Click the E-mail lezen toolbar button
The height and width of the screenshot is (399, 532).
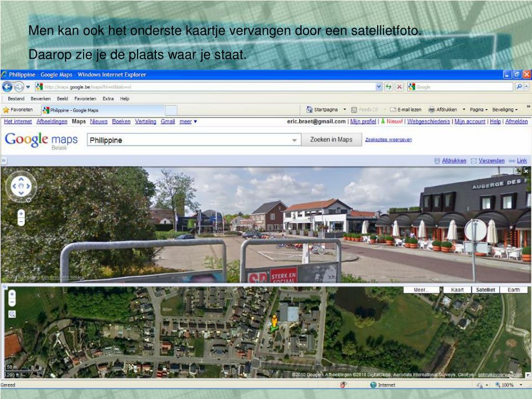point(406,110)
